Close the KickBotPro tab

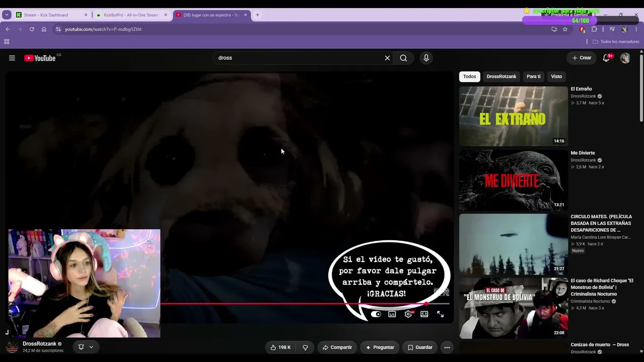pyautogui.click(x=166, y=15)
